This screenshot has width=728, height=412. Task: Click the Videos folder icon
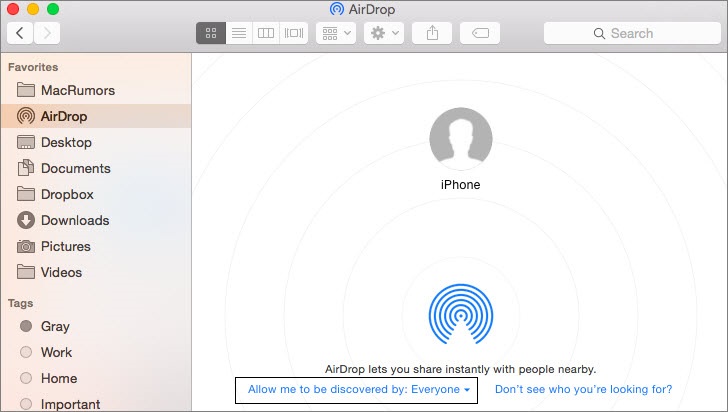26,272
